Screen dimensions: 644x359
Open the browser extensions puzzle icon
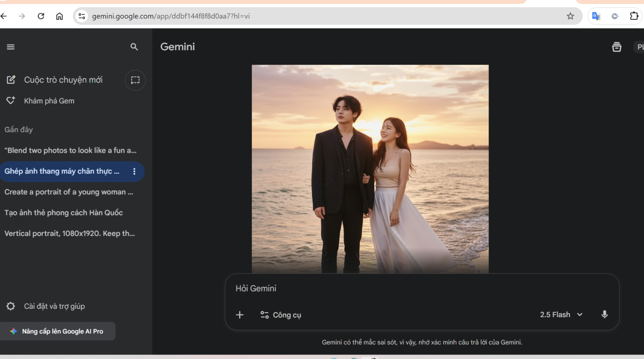coord(634,16)
